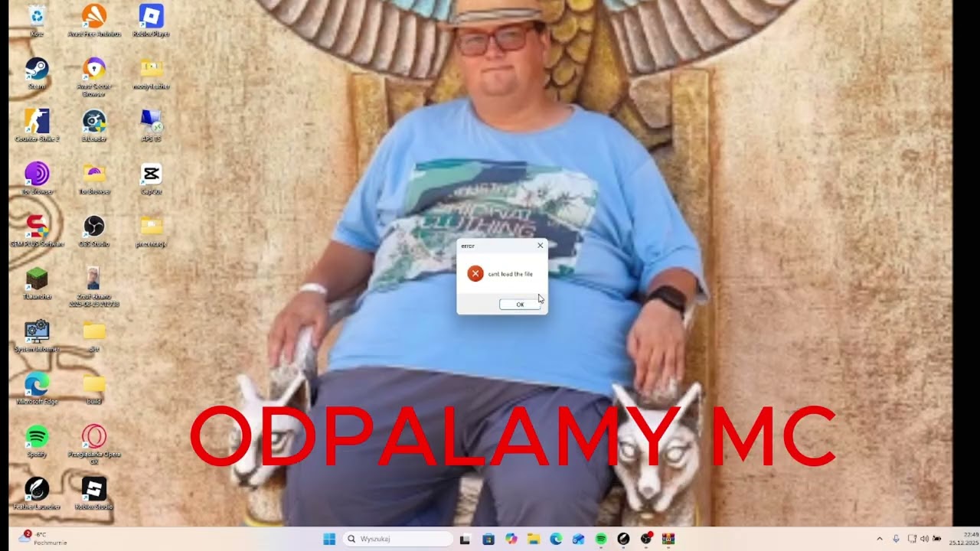Open the CapCut desktop icon
Viewport: 980px width, 551px height.
[151, 178]
